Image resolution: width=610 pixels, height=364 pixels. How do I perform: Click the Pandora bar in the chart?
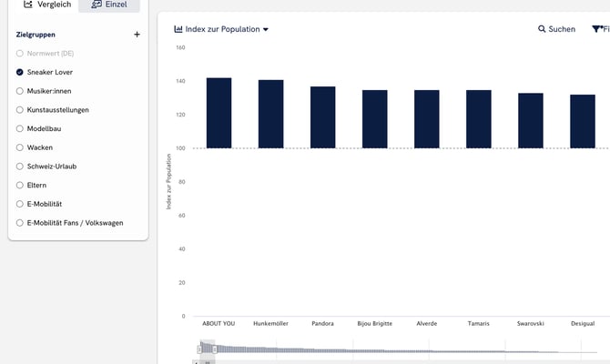[322, 117]
